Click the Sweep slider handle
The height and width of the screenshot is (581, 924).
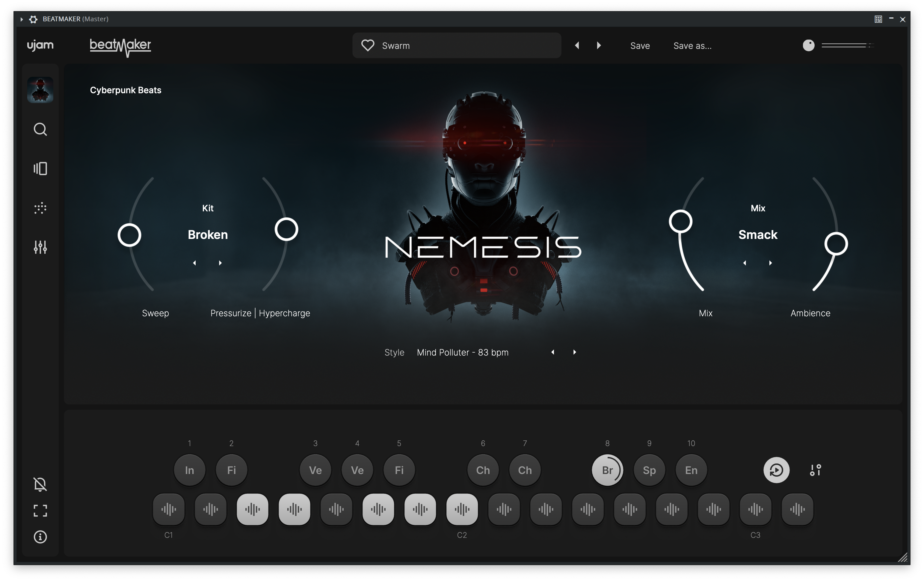pos(129,235)
